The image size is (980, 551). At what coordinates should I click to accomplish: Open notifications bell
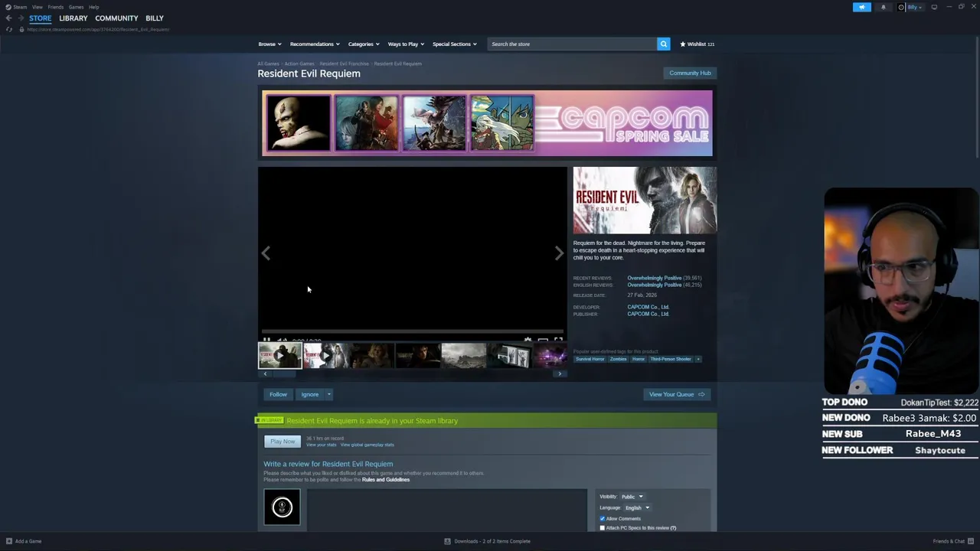click(883, 7)
